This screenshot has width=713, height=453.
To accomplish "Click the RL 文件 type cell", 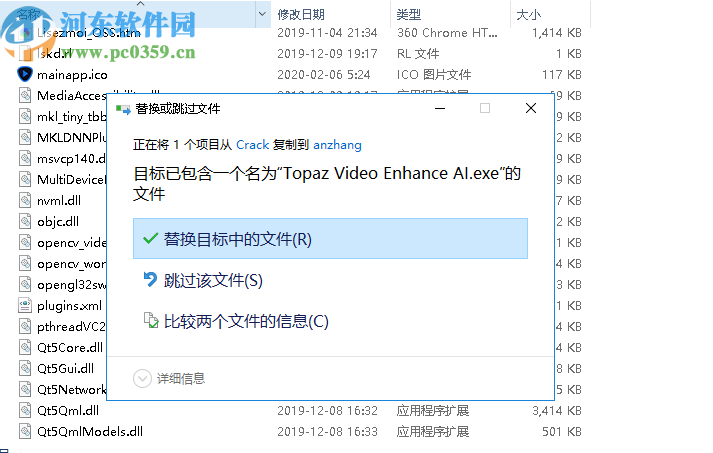I will (418, 54).
